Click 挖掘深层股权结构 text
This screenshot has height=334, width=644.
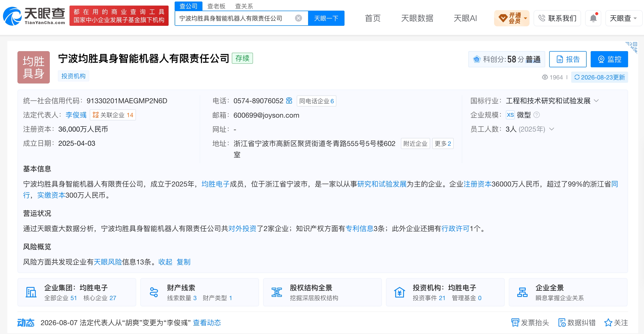tap(314, 298)
